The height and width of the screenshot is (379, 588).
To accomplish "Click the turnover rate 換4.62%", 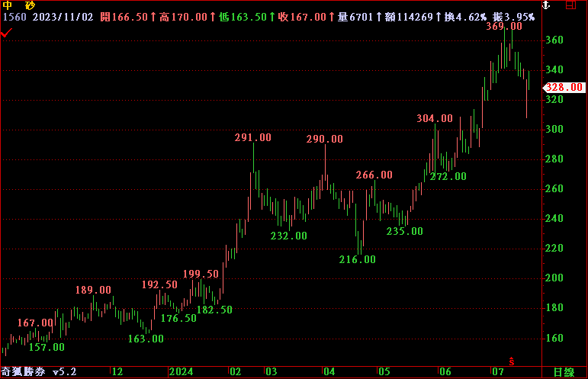I will pos(465,17).
